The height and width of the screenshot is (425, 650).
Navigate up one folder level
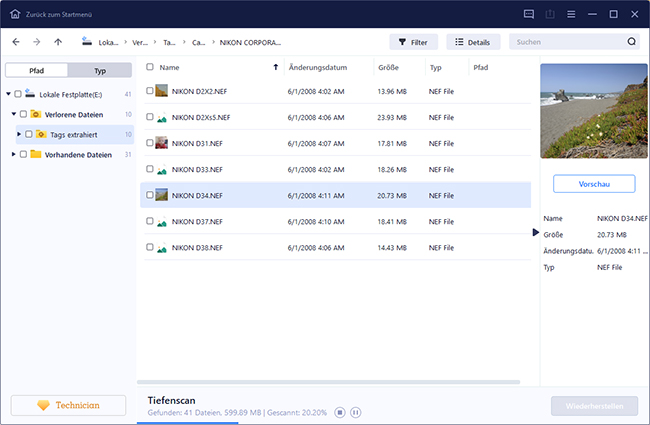[58, 42]
